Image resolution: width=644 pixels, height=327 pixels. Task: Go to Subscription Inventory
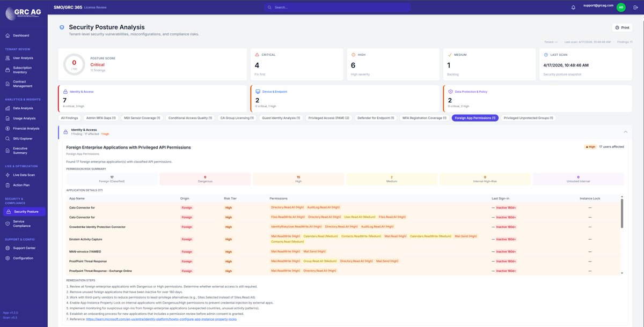pyautogui.click(x=23, y=70)
